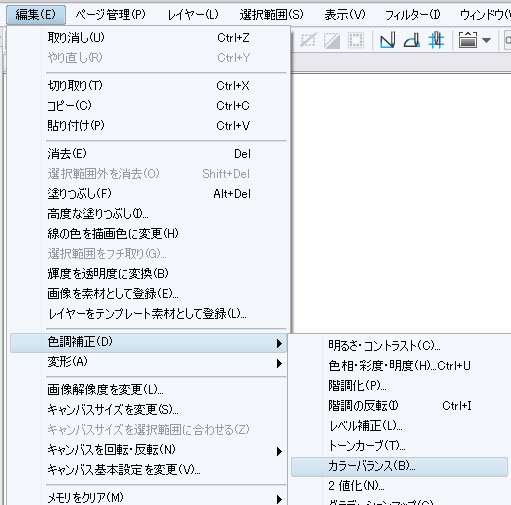The width and height of the screenshot is (511, 505).
Task: Expand the 変形(A) submenu
Action: [x=279, y=363]
